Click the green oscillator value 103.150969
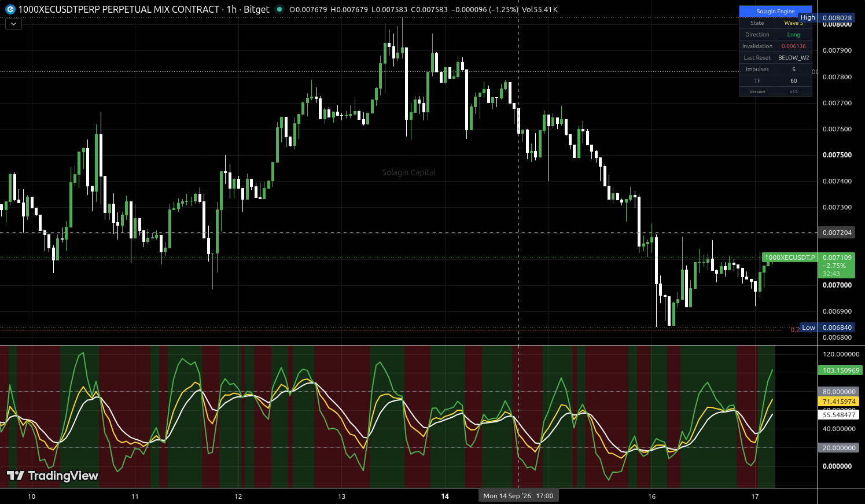This screenshot has width=865, height=504. (x=840, y=370)
